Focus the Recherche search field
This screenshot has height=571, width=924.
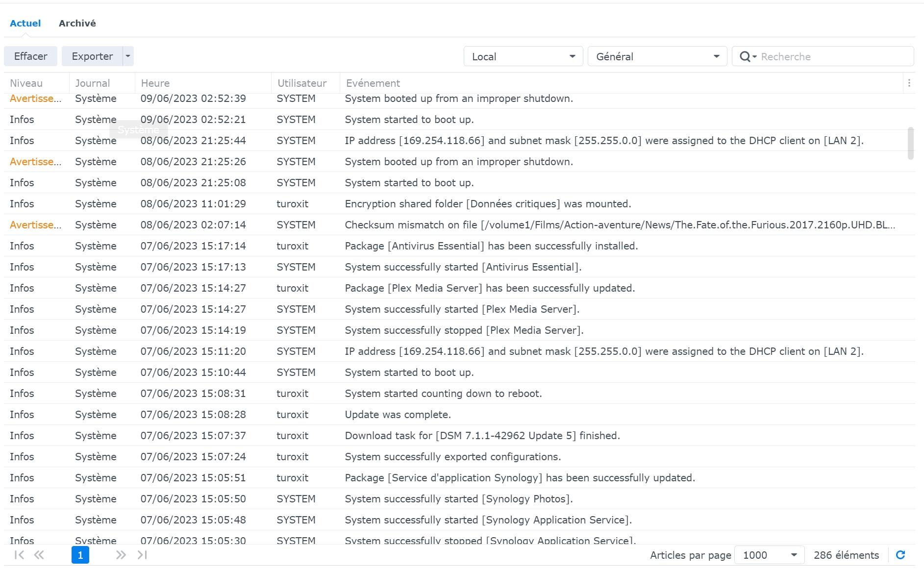[833, 57]
